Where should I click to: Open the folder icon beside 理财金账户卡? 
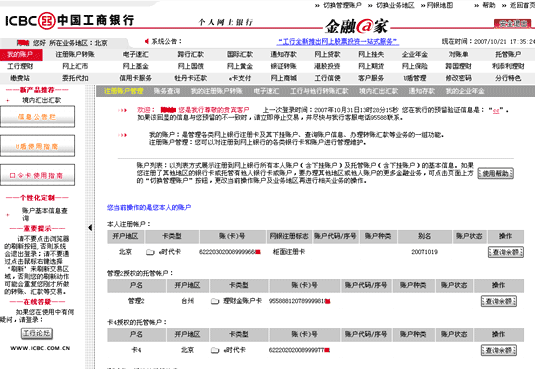click(215, 301)
